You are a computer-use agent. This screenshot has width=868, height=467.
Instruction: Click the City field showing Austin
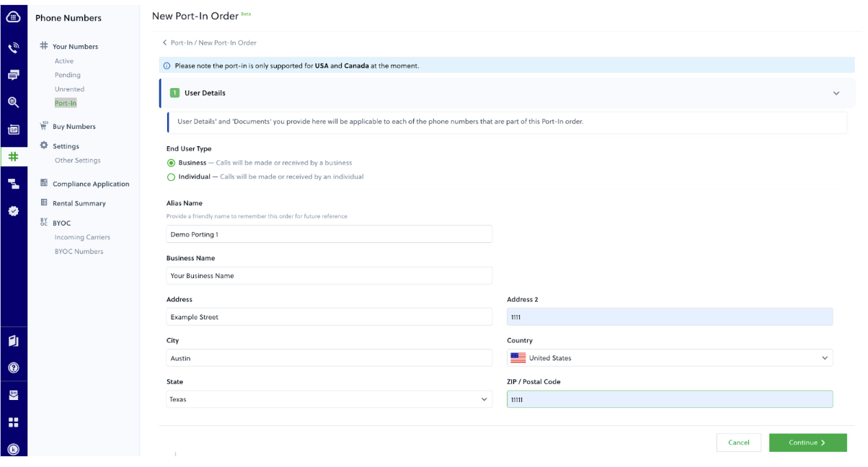(329, 358)
